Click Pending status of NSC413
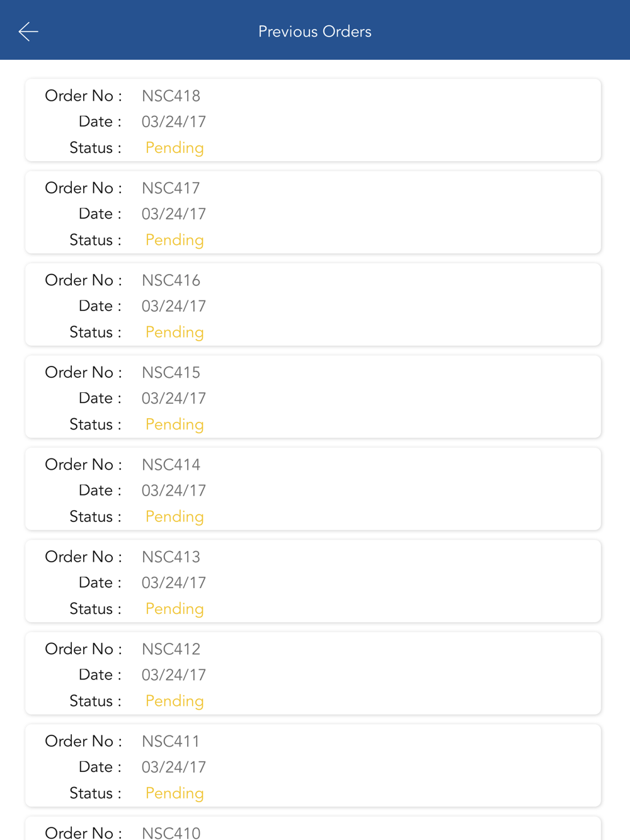Viewport: 630px width, 840px height. coord(175,609)
